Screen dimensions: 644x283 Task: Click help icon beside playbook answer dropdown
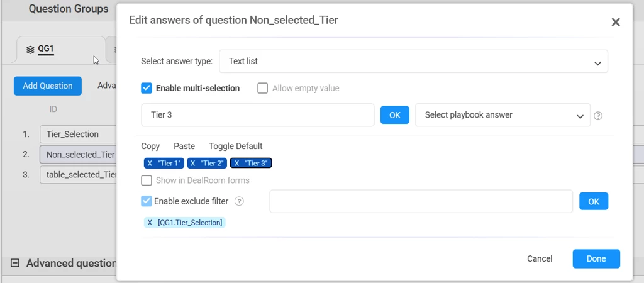click(x=598, y=116)
